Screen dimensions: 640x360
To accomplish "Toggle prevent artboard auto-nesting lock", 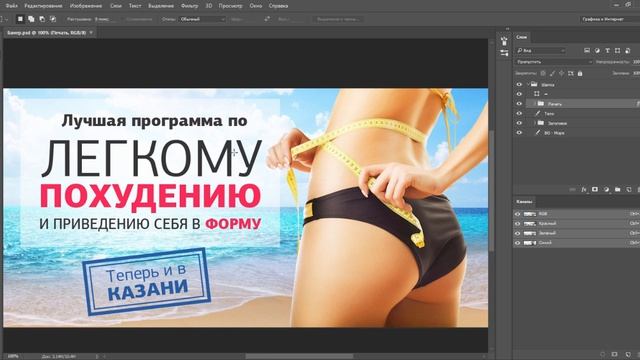I will click(571, 73).
